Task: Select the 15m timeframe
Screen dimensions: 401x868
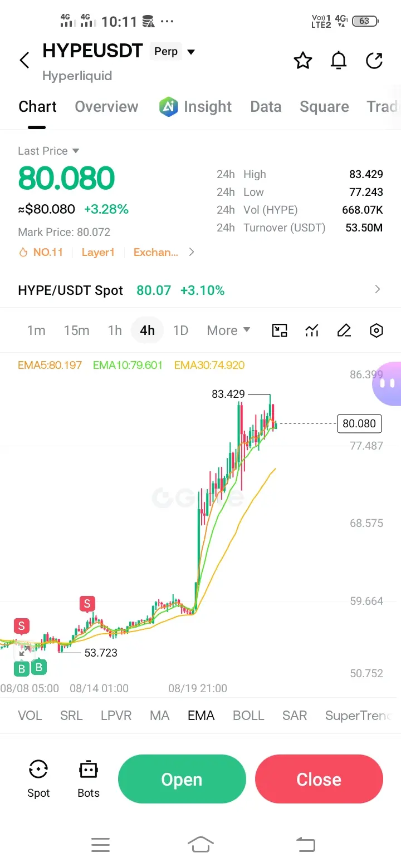Action: click(76, 331)
